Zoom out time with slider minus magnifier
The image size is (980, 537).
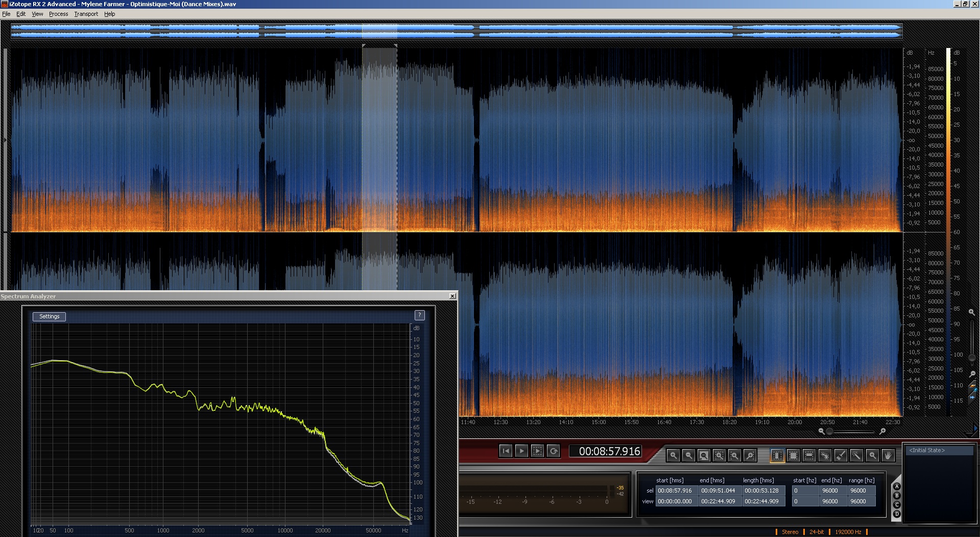(x=821, y=431)
